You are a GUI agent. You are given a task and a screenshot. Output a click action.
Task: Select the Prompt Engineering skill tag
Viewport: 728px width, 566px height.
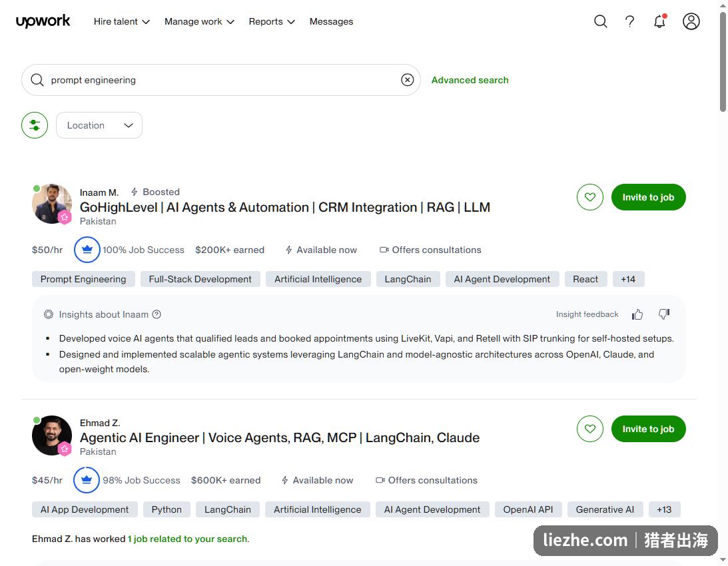tap(83, 279)
